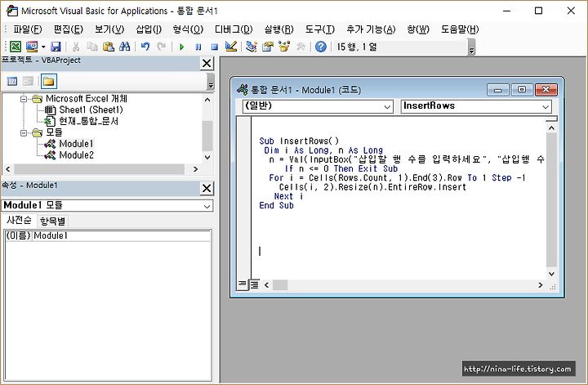The image size is (588, 385).
Task: Switch to Microsoft Excel view icon
Action: [x=16, y=47]
